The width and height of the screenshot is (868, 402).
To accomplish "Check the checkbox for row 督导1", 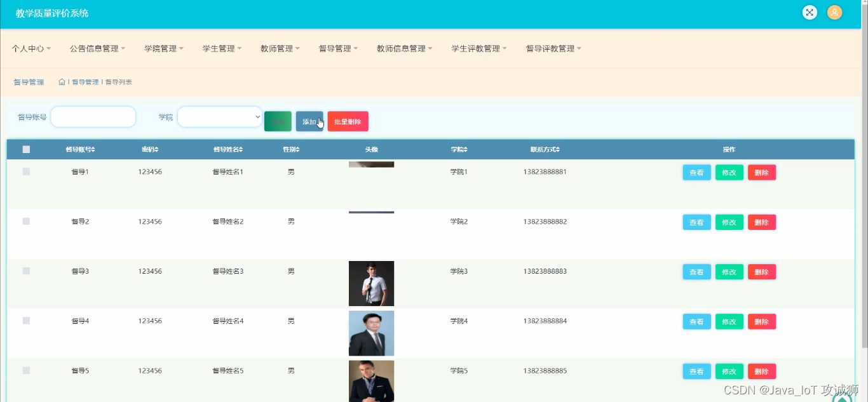I will [26, 171].
